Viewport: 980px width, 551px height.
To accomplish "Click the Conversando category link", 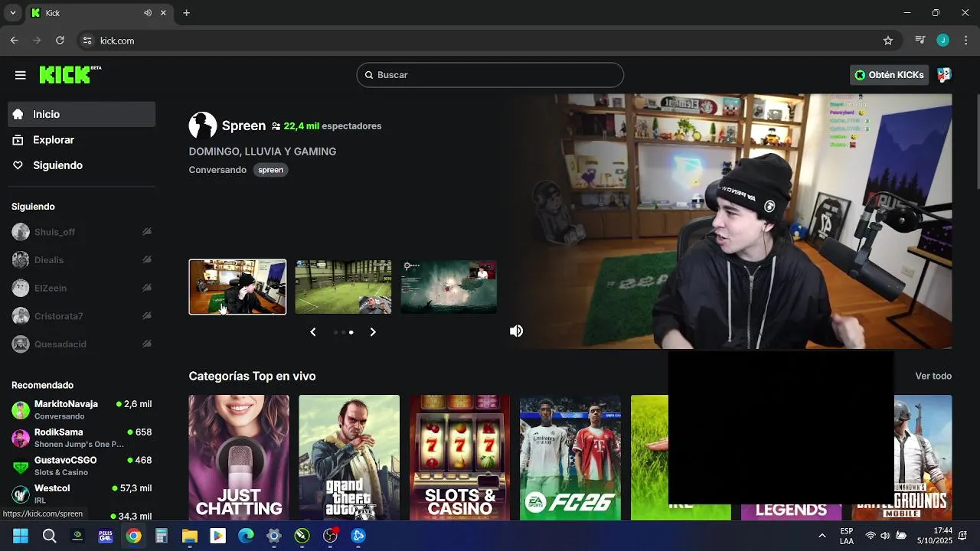I will click(217, 170).
